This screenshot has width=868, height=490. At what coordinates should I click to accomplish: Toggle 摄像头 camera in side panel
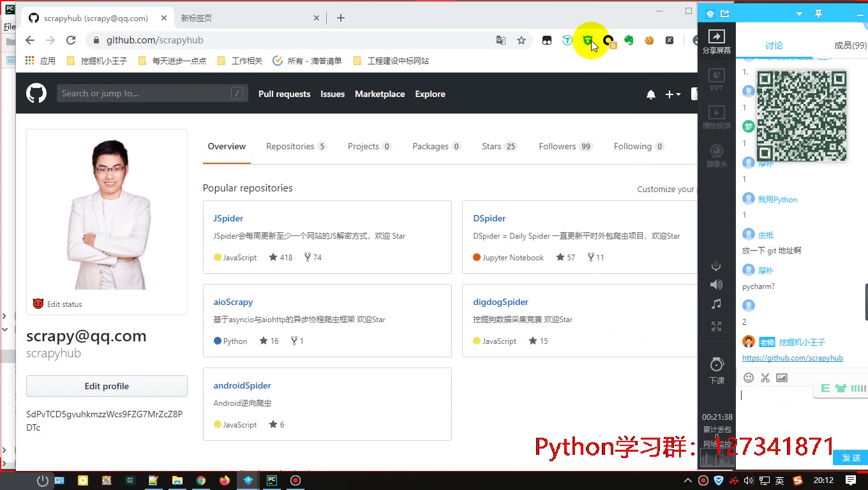click(717, 156)
